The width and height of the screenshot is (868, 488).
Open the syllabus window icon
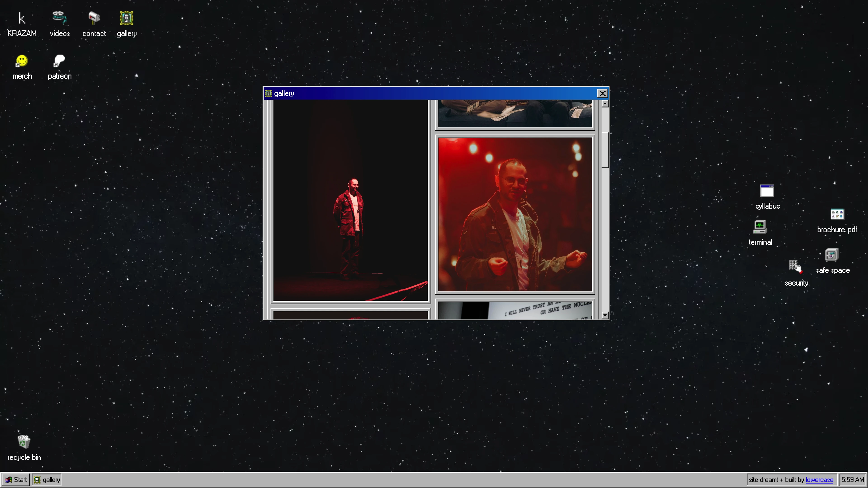point(767,191)
